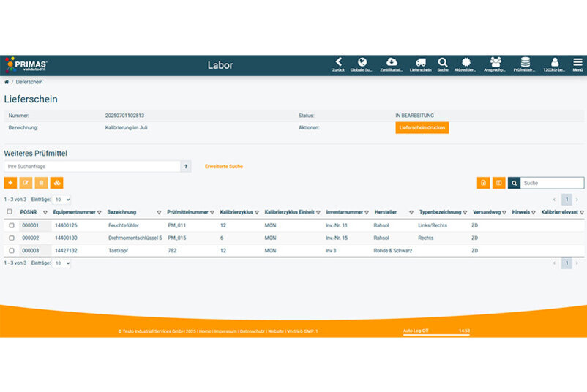Click the search help question mark button

coord(186,166)
